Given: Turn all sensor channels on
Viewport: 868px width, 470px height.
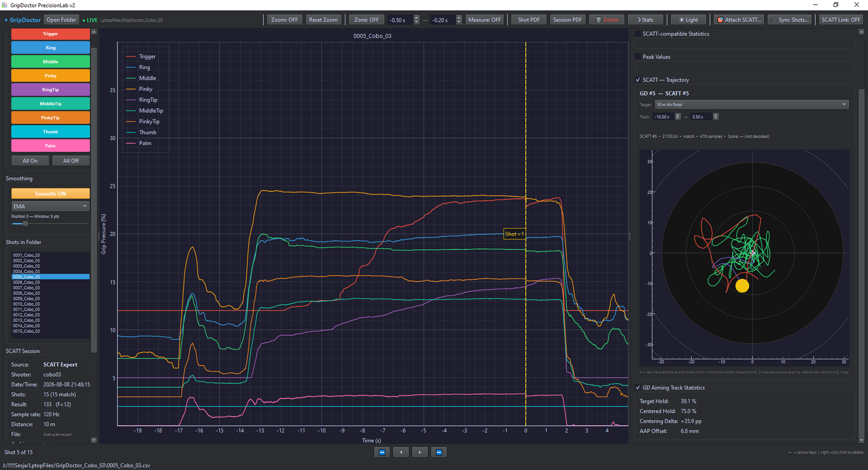Looking at the screenshot, I should point(30,161).
